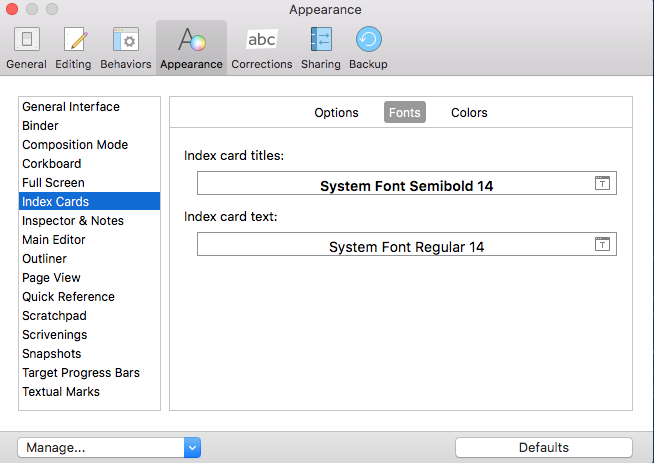Open the Sharing preferences pane
This screenshot has width=654, height=463.
point(322,48)
